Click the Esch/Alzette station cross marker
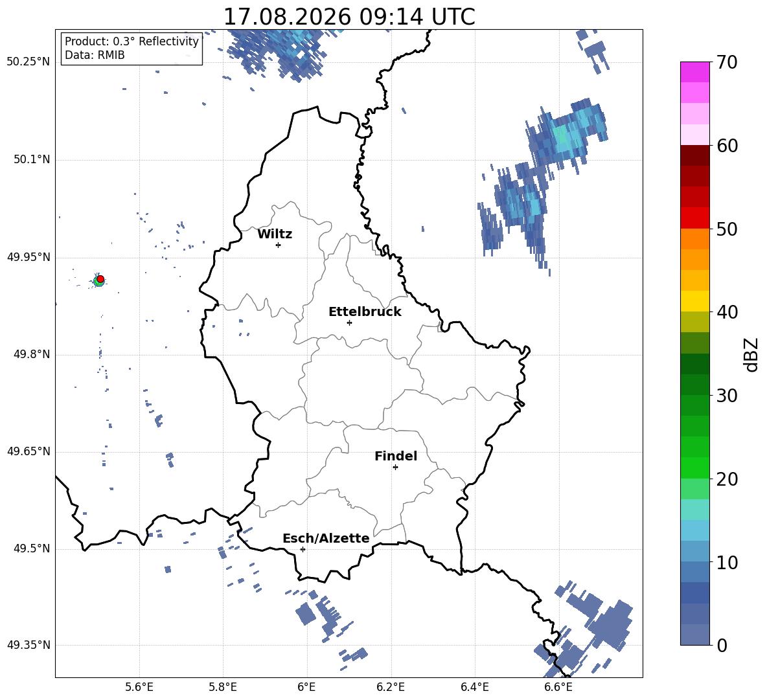Viewport: 767px width, 700px height. [303, 549]
